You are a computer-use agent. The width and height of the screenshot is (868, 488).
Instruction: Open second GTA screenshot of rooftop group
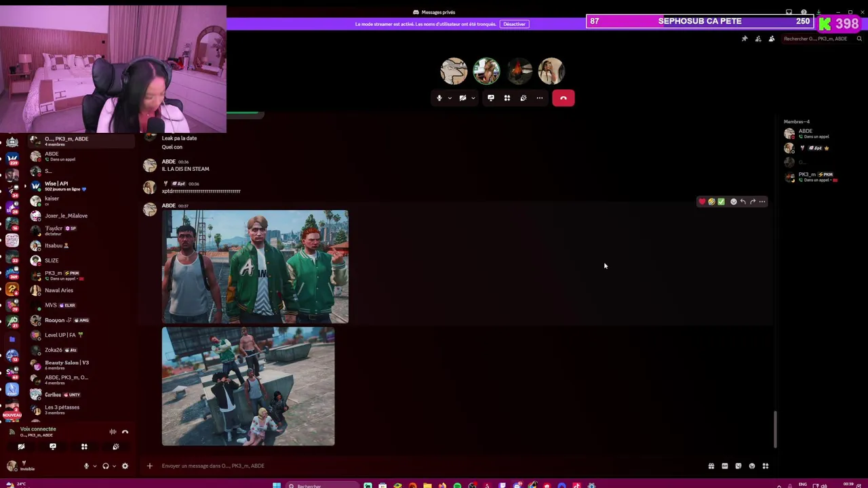pyautogui.click(x=248, y=386)
